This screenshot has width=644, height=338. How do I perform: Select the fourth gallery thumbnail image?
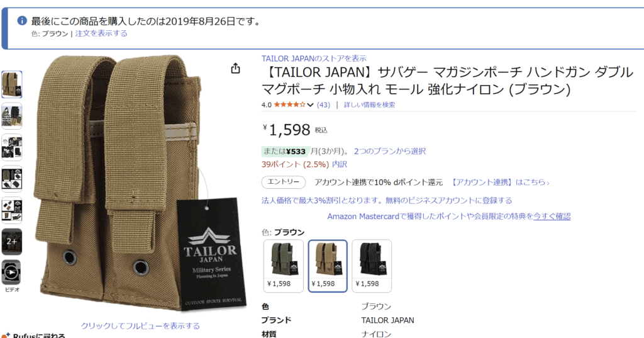click(x=11, y=179)
